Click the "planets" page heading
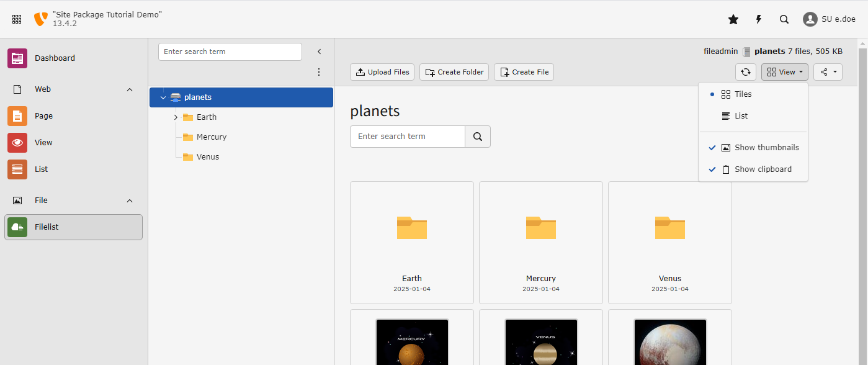The width and height of the screenshot is (868, 365). point(375,111)
